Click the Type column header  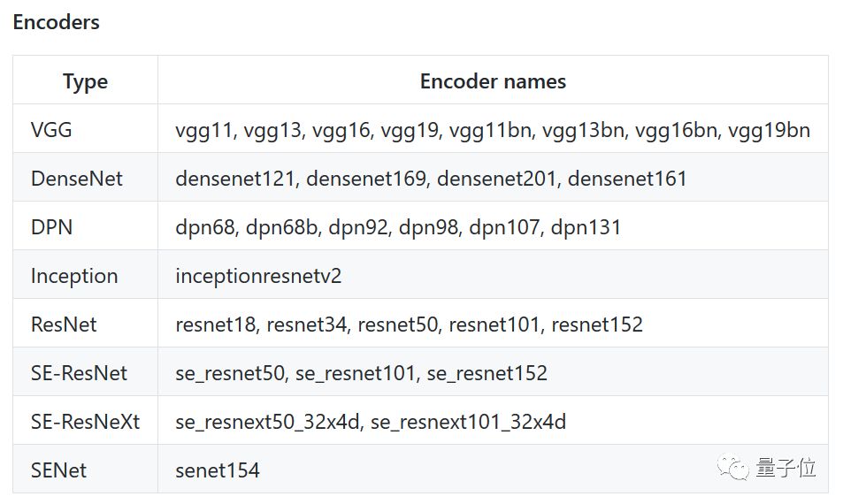[x=85, y=81]
